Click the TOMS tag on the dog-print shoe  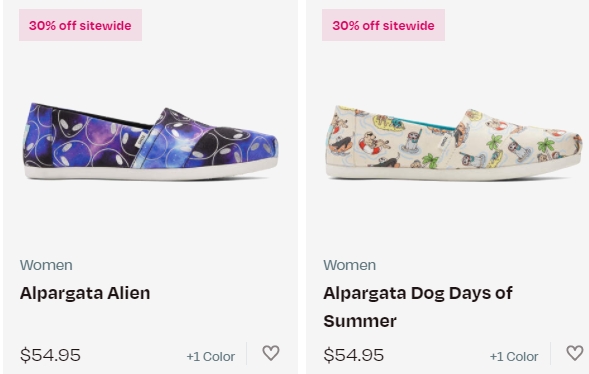444,141
